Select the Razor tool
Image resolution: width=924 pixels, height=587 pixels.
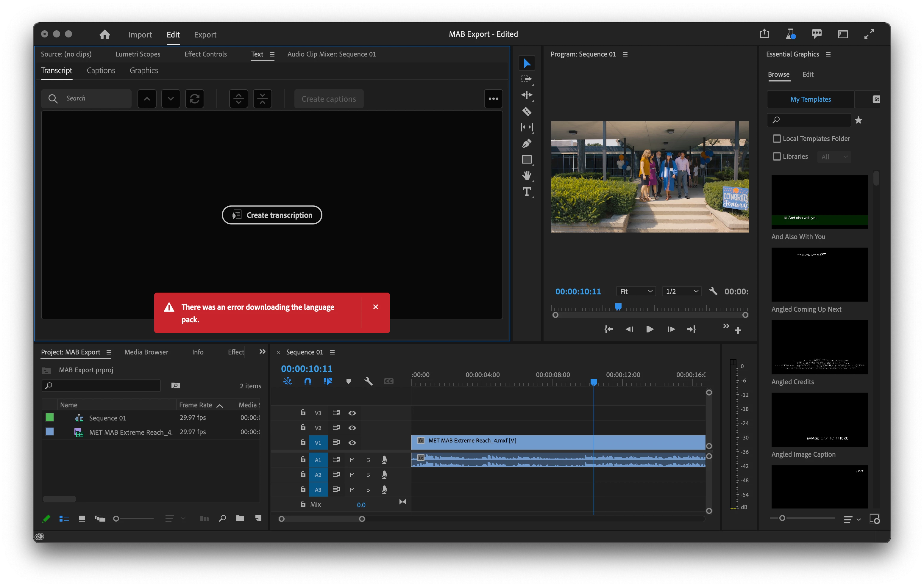[527, 111]
